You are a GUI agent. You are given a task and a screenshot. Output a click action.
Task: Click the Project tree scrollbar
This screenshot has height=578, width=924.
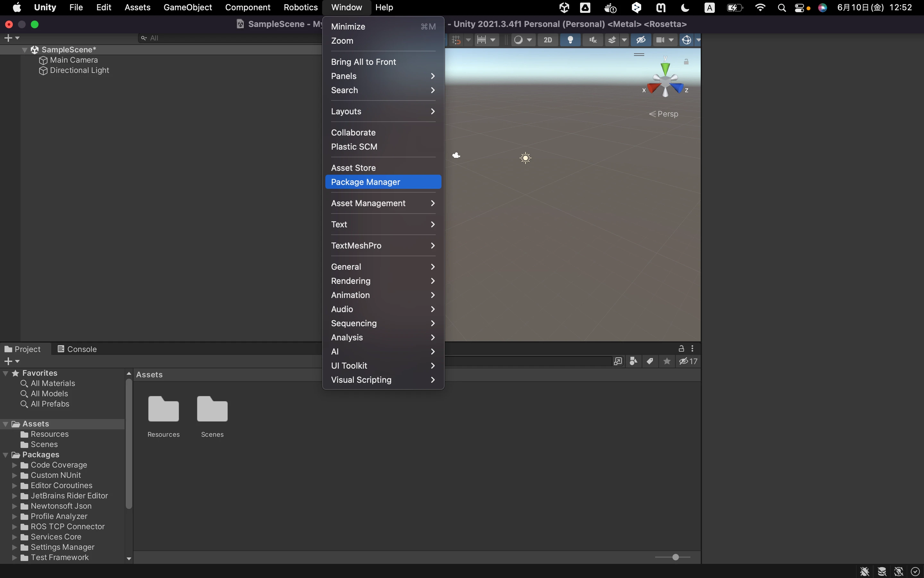[129, 443]
